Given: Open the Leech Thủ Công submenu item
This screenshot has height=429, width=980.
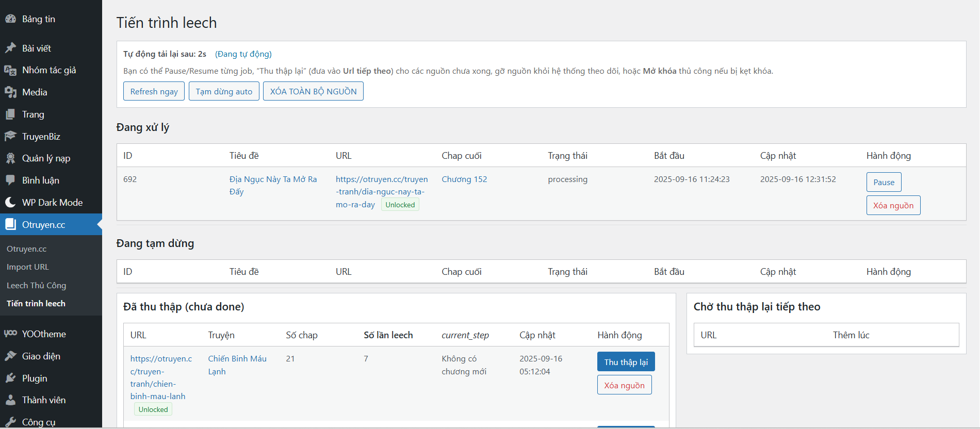Looking at the screenshot, I should 36,285.
